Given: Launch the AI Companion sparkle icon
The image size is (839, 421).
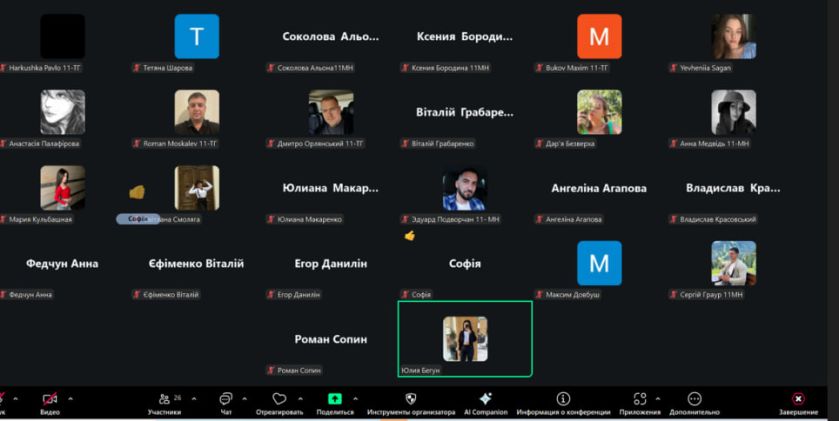Looking at the screenshot, I should 485,399.
